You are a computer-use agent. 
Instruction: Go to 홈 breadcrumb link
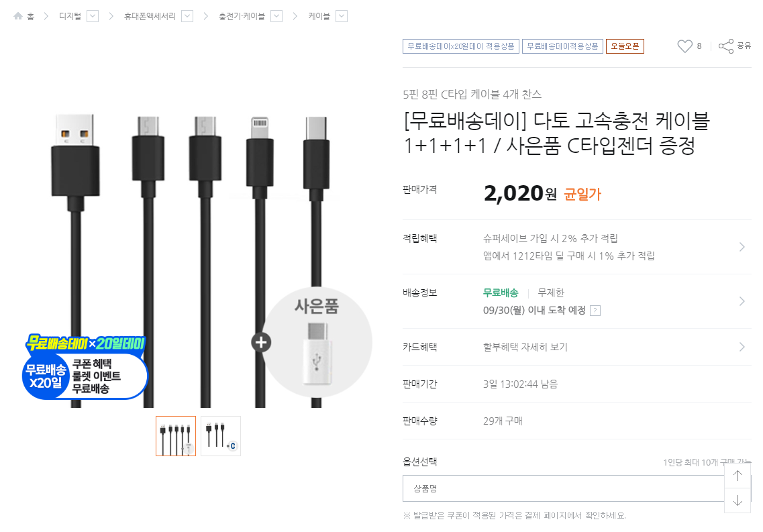coord(30,16)
